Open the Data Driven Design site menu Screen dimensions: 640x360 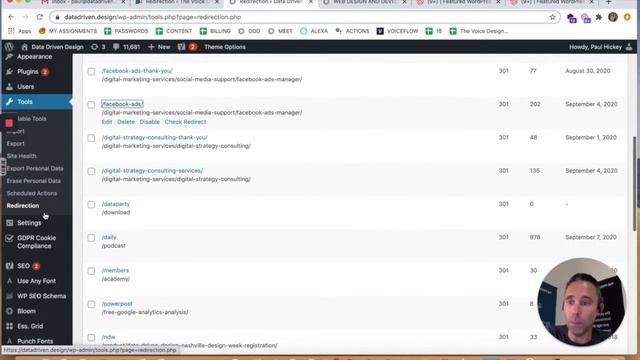click(52, 47)
